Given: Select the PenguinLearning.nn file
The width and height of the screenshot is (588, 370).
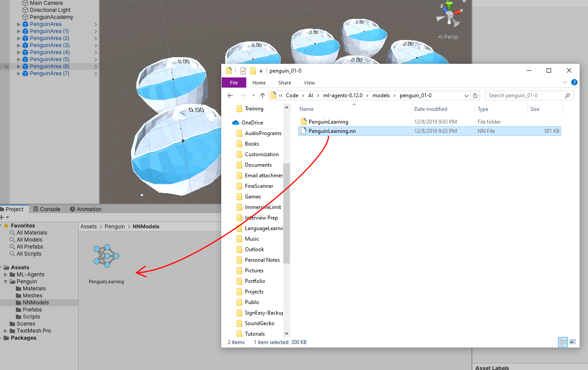Looking at the screenshot, I should click(x=332, y=131).
